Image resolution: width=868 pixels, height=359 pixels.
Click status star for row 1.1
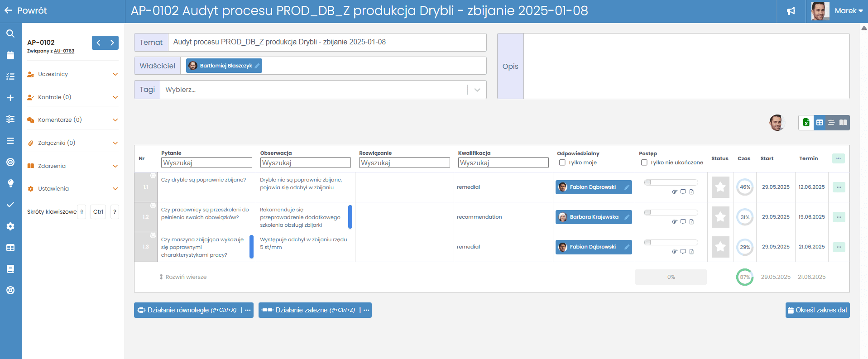(720, 187)
